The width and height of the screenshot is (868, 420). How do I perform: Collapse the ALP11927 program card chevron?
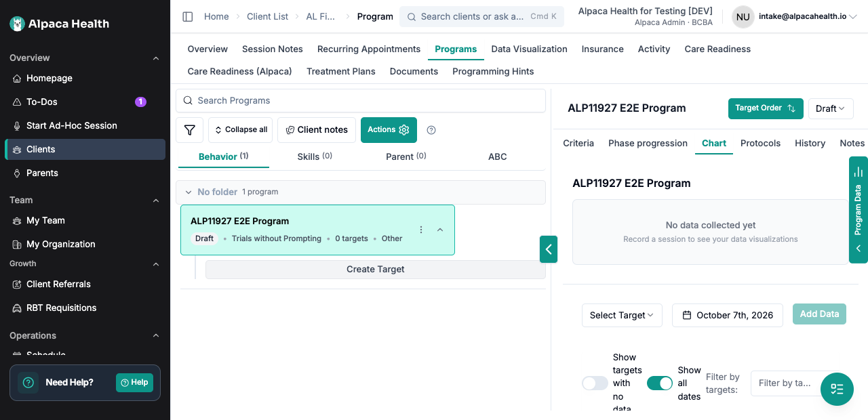coord(440,230)
